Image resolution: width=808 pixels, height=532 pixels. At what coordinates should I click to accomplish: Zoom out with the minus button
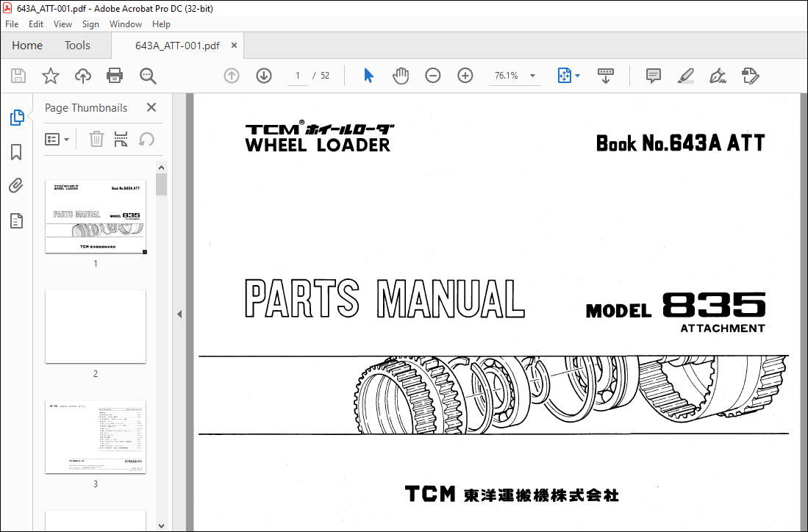point(433,76)
